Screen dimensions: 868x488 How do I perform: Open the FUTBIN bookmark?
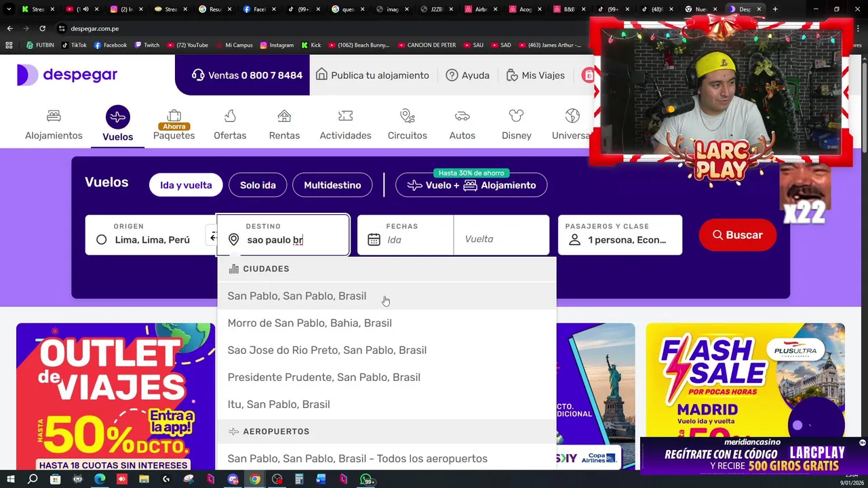click(40, 45)
